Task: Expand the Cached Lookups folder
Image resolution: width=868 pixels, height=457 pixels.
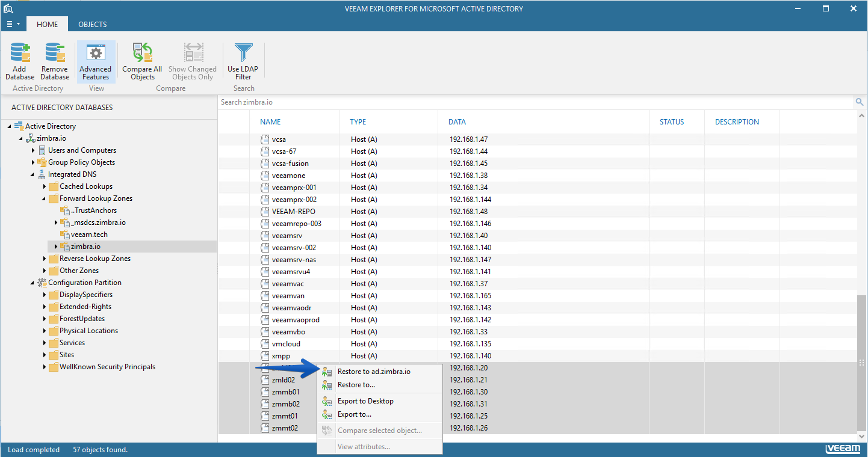Action: [45, 186]
